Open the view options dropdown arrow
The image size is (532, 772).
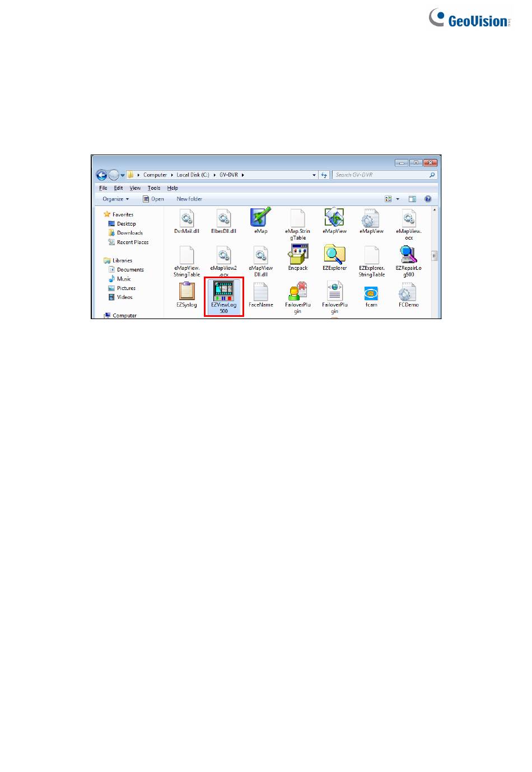[x=398, y=199]
